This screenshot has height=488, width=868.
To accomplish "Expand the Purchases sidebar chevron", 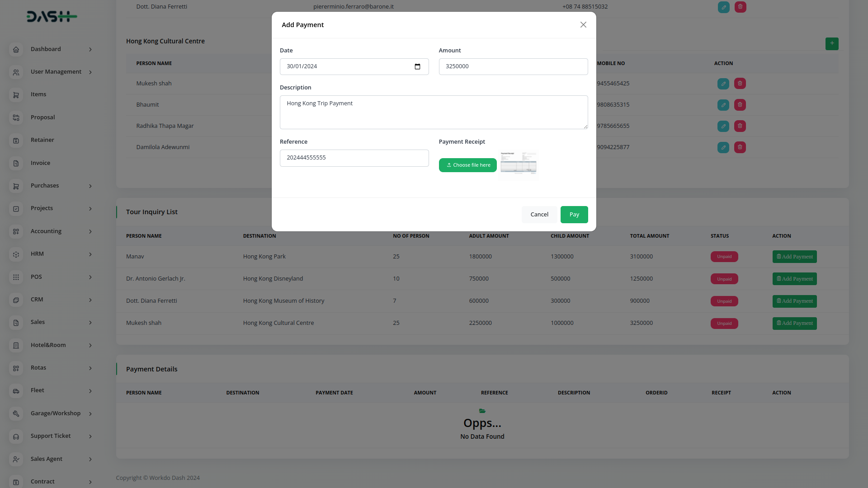I will pos(90,186).
